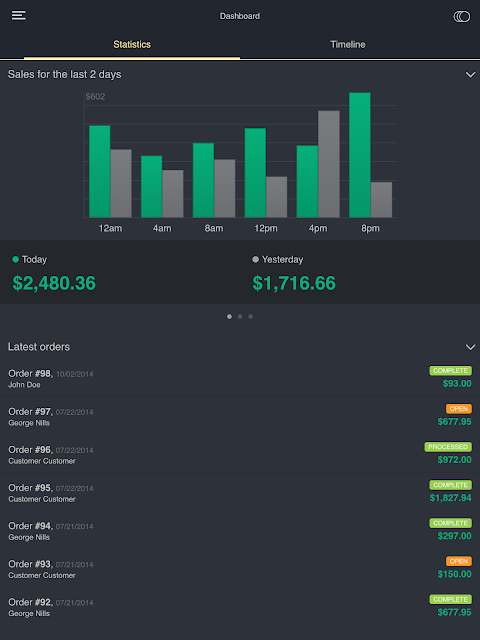Image resolution: width=480 pixels, height=640 pixels.
Task: Click the tallest green 8pm sales bar
Action: pyautogui.click(x=360, y=155)
